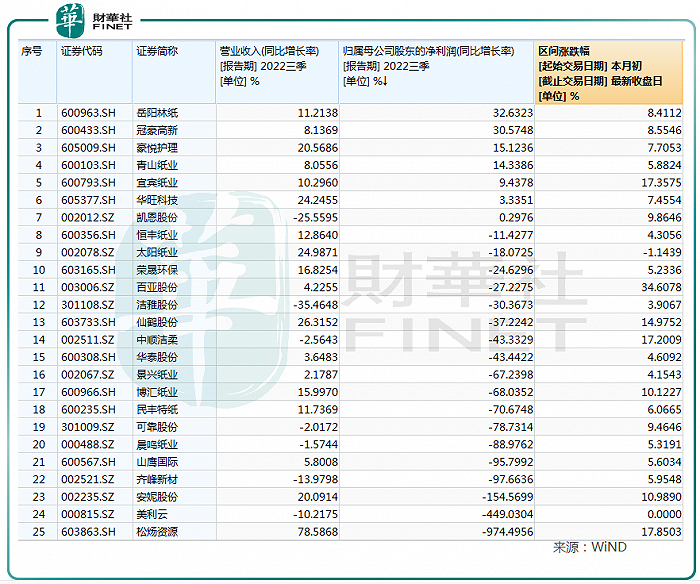Select stock name 华泰股份
The height and width of the screenshot is (584, 700).
(157, 357)
